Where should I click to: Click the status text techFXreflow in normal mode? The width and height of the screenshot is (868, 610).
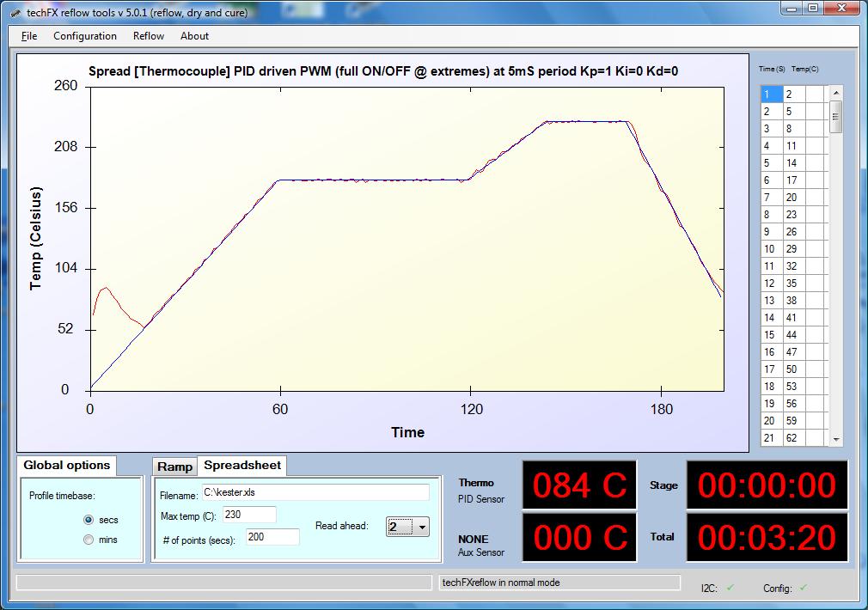[500, 583]
